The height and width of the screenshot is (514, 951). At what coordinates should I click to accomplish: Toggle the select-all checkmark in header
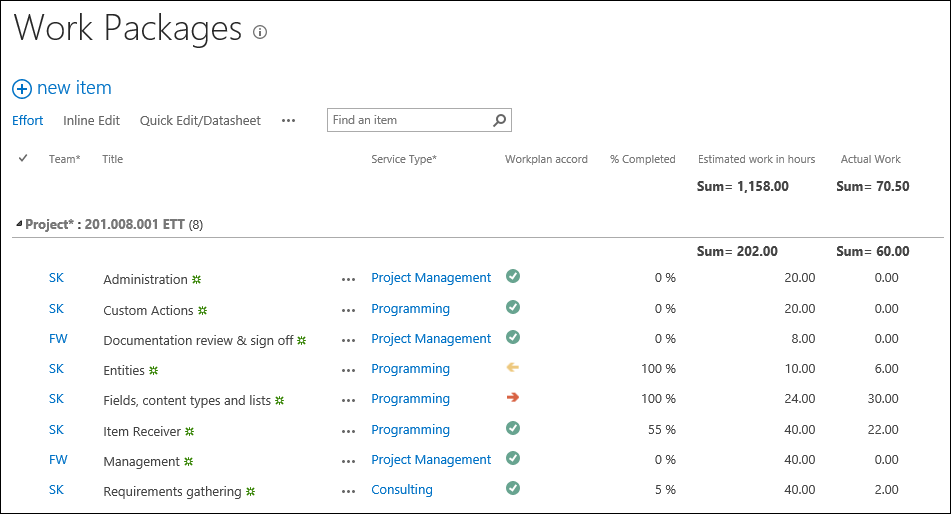(x=23, y=158)
